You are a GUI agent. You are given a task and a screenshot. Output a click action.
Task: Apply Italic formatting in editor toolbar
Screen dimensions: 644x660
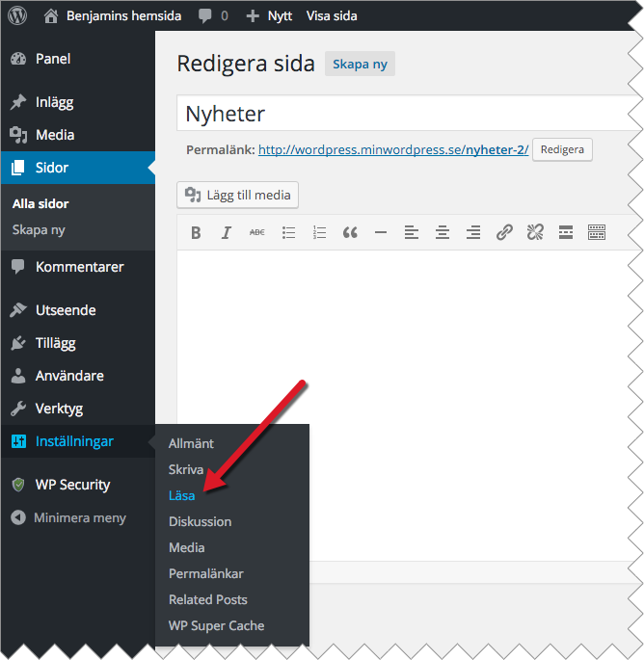click(x=227, y=232)
